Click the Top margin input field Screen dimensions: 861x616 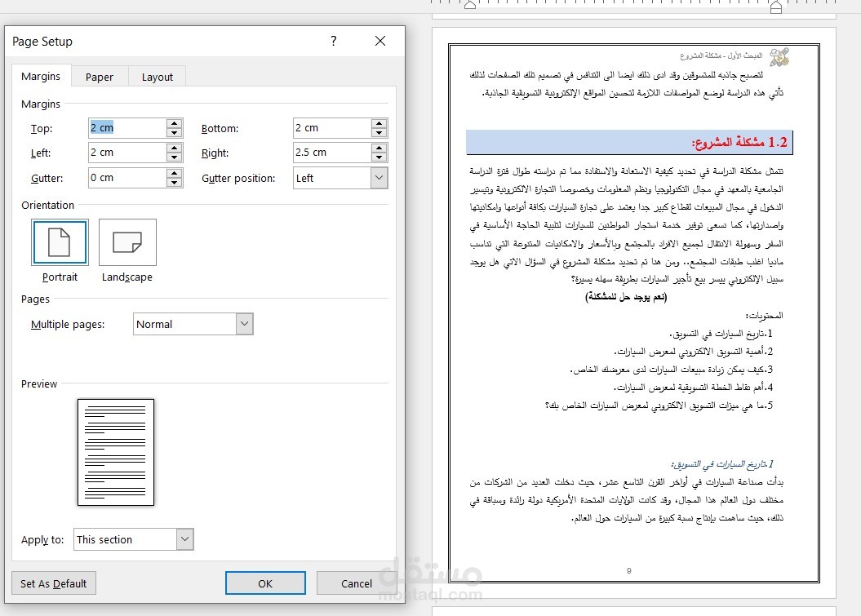[127, 128]
